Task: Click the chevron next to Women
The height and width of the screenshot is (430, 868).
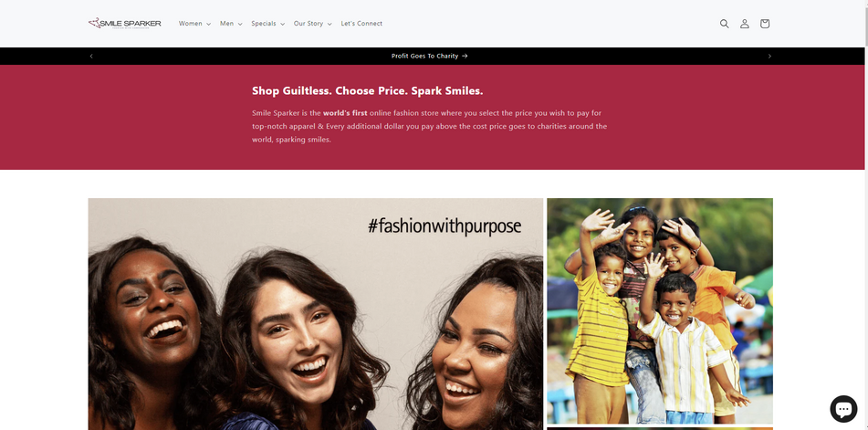Action: (x=208, y=24)
